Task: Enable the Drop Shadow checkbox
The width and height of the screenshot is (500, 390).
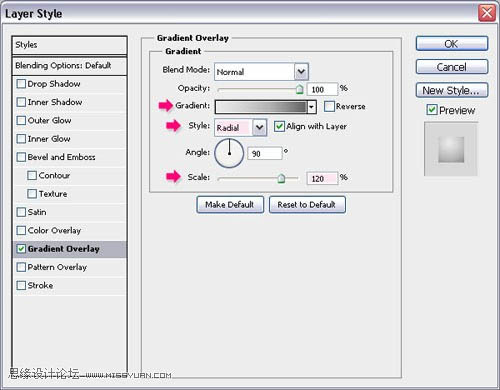Action: 21,84
